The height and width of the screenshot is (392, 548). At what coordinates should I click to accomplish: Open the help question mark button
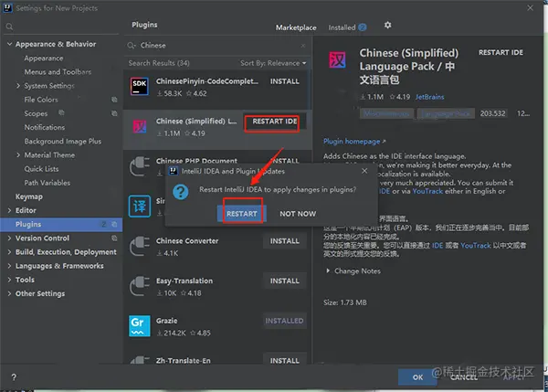[x=14, y=377]
